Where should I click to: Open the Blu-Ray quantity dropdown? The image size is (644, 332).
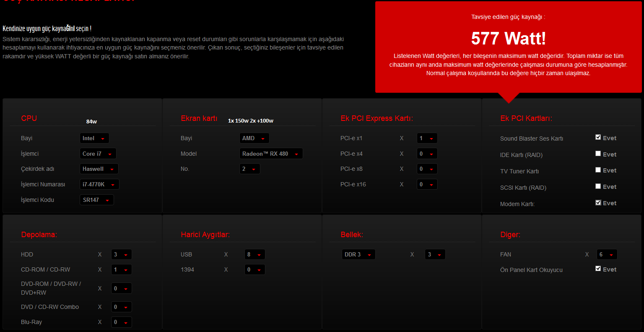[122, 322]
